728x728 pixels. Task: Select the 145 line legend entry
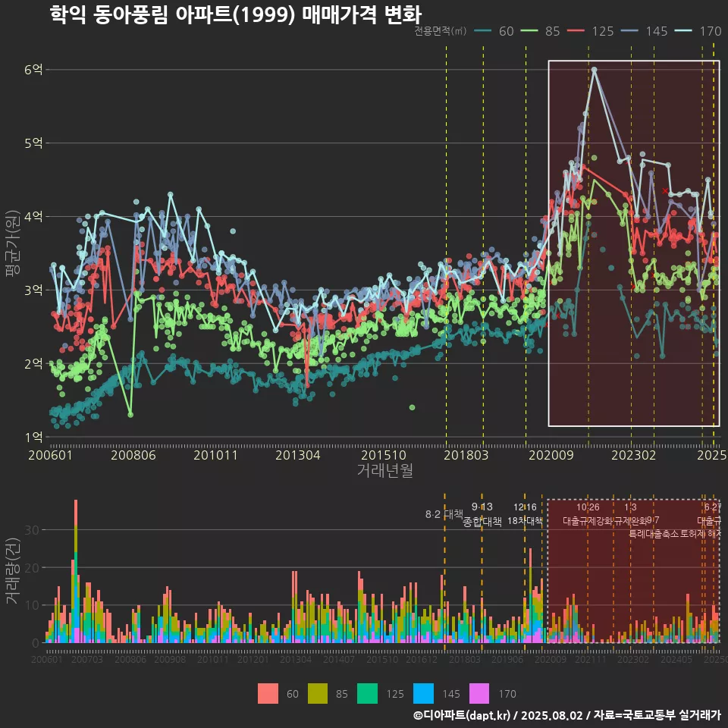tap(645, 31)
